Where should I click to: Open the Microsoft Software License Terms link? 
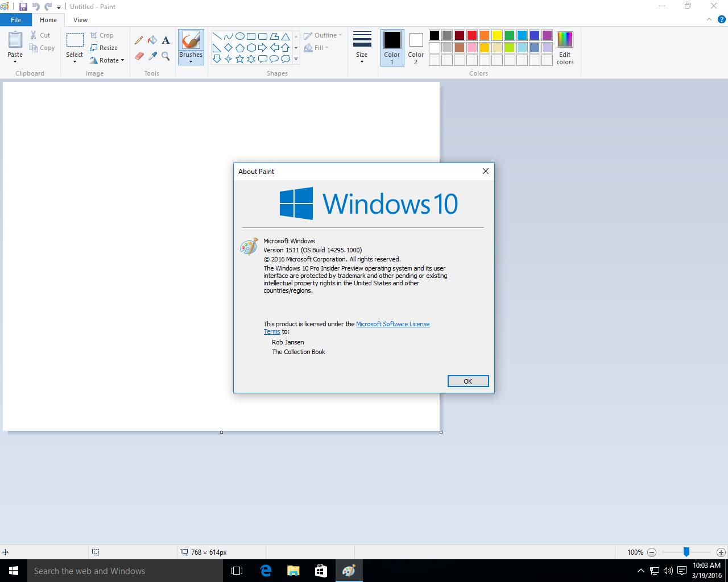pyautogui.click(x=393, y=324)
